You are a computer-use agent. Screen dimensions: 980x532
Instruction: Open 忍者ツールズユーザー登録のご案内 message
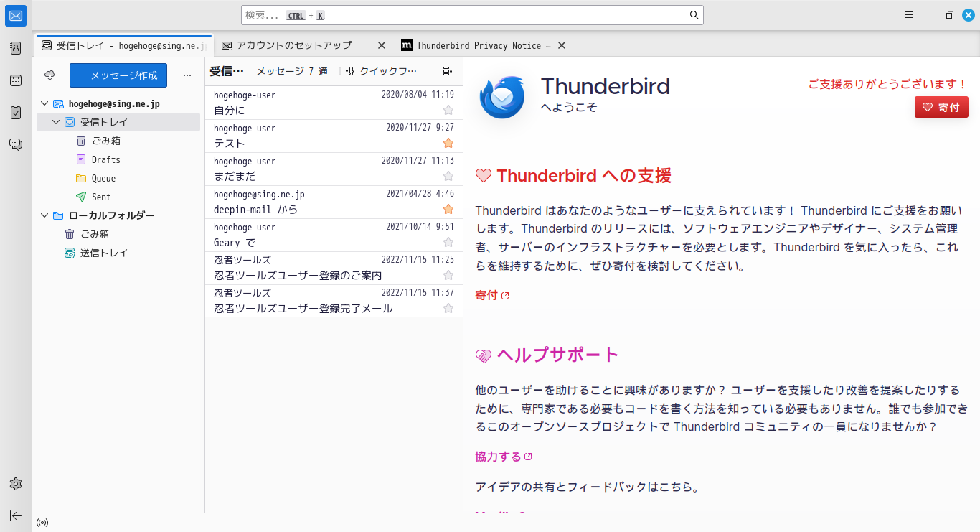(x=334, y=269)
